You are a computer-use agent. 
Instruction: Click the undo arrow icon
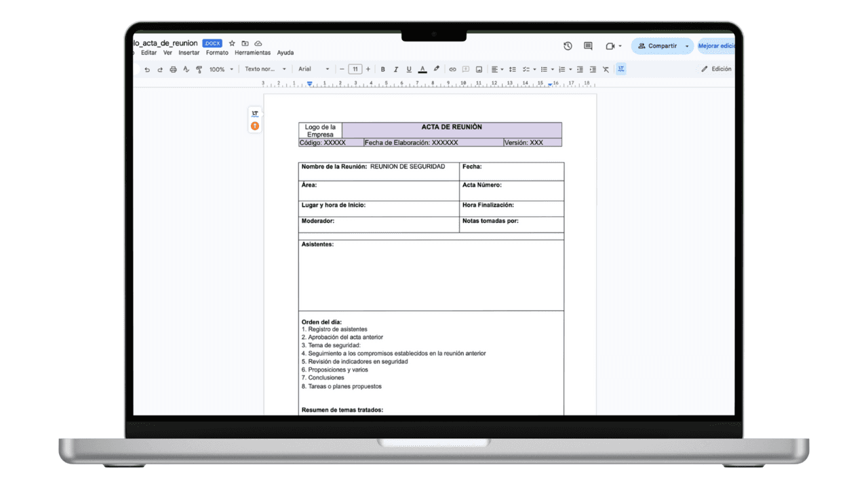click(147, 69)
